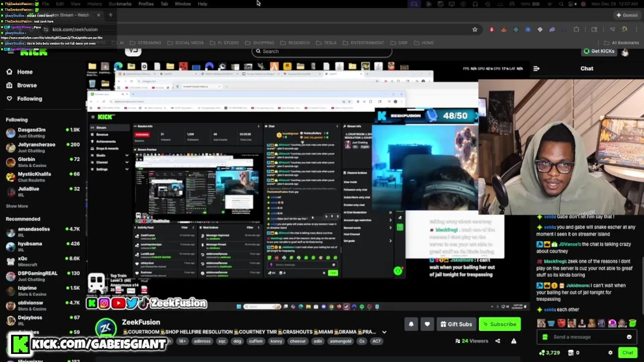
Task: Open the FL STUDIO bookmarks folder
Action: pos(224,43)
